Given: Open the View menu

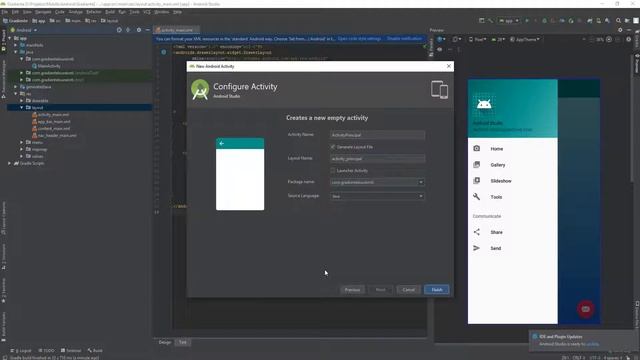Looking at the screenshot, I should (x=27, y=12).
